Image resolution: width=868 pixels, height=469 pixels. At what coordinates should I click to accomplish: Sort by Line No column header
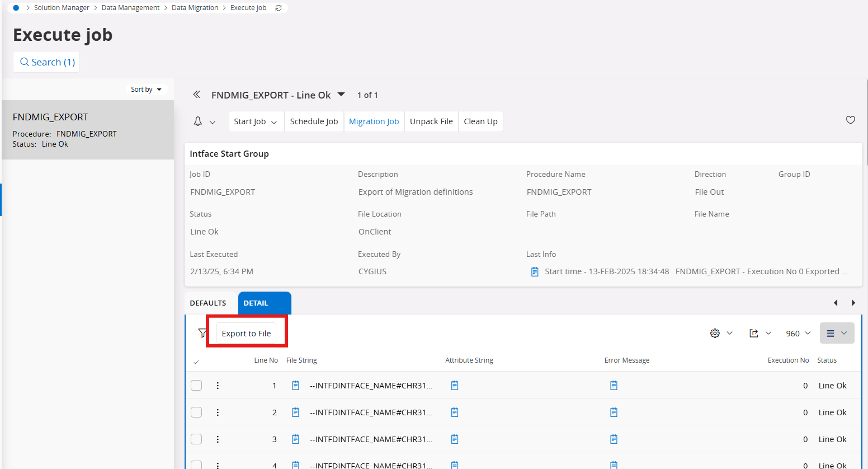266,360
